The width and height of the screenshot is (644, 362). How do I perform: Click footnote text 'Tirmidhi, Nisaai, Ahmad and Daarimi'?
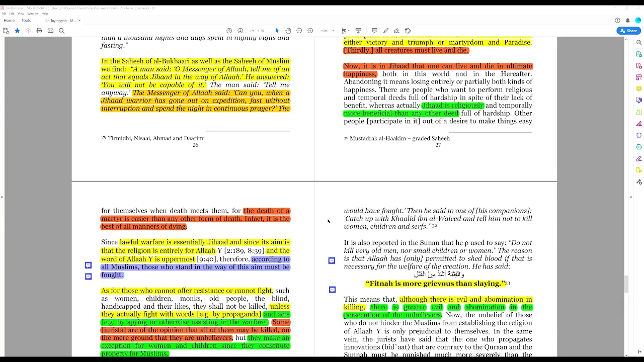click(156, 138)
